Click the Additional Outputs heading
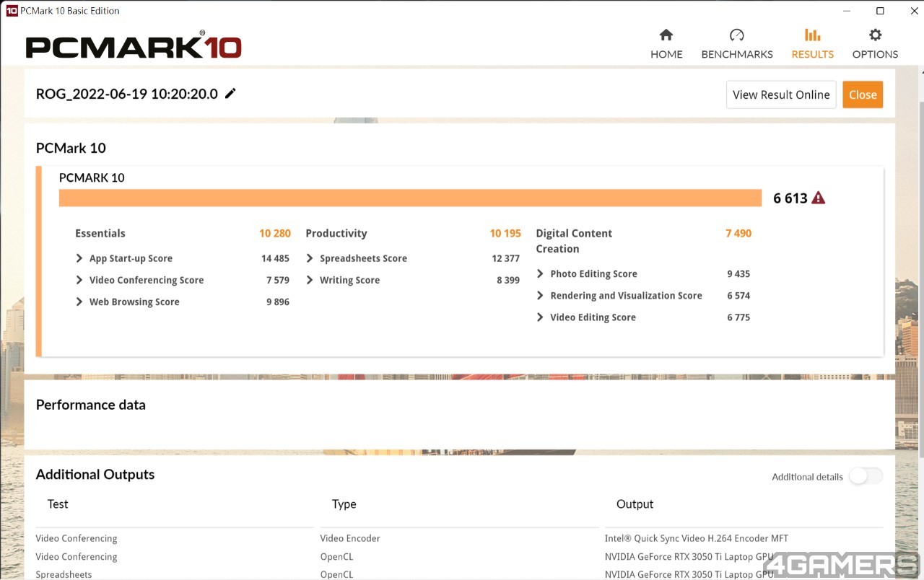The height and width of the screenshot is (580, 924). point(95,474)
